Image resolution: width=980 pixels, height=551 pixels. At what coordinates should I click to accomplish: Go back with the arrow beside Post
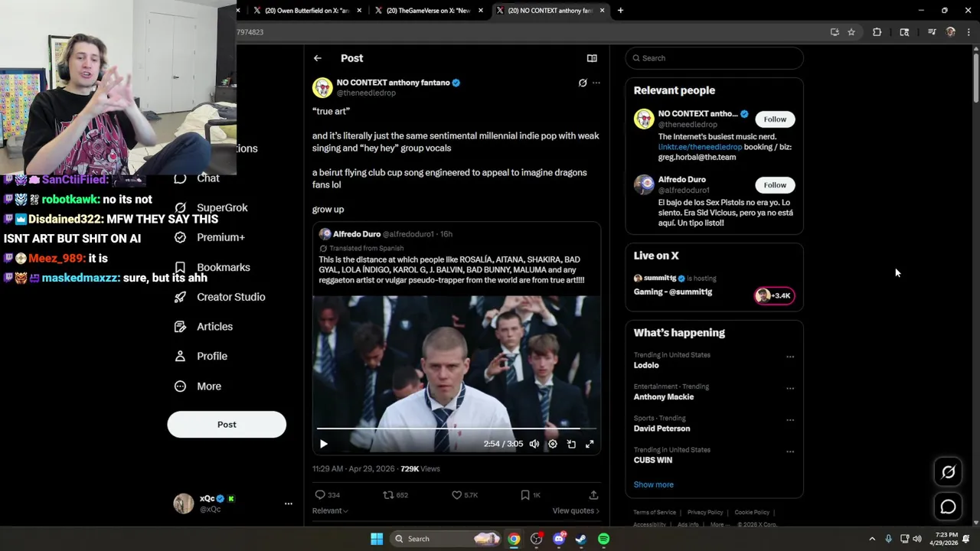[317, 58]
